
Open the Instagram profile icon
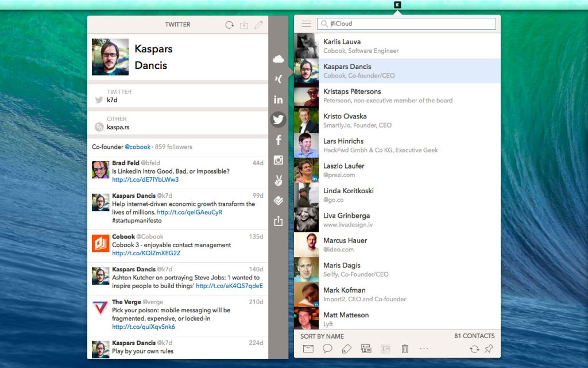(x=278, y=160)
